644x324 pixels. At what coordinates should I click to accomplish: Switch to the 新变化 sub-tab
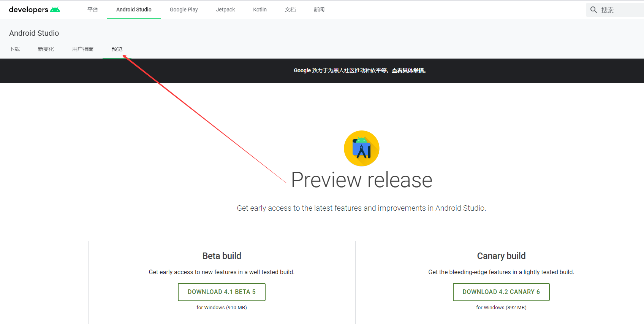pyautogui.click(x=46, y=49)
